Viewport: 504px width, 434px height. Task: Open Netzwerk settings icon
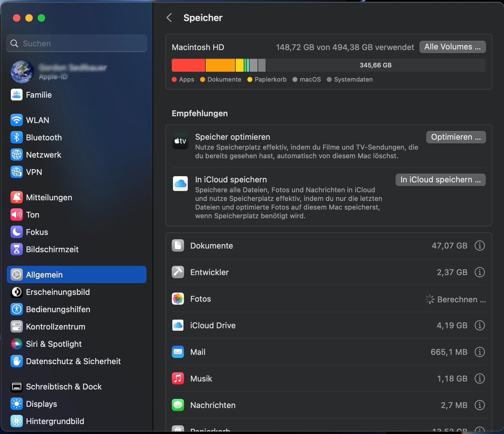point(17,155)
